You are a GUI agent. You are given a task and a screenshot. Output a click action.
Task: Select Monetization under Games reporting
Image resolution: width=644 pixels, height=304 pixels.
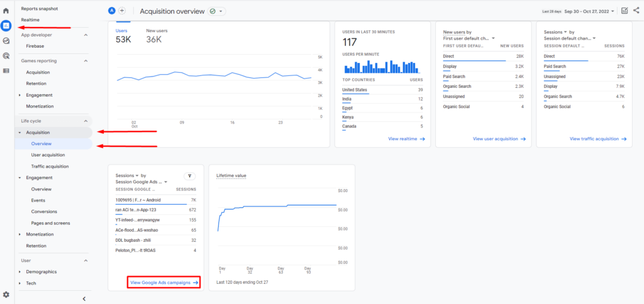point(40,106)
